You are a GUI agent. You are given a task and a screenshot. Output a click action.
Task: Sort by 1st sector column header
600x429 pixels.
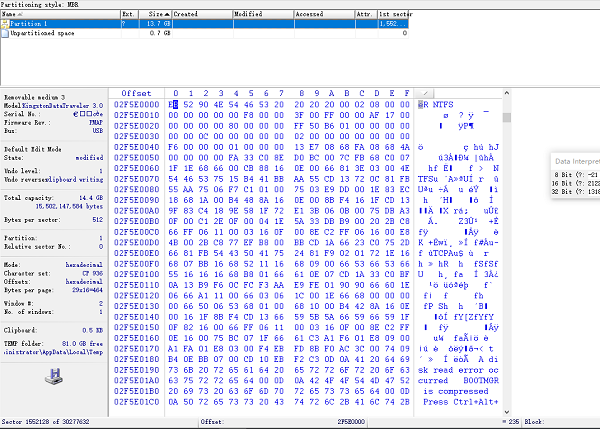coord(393,14)
